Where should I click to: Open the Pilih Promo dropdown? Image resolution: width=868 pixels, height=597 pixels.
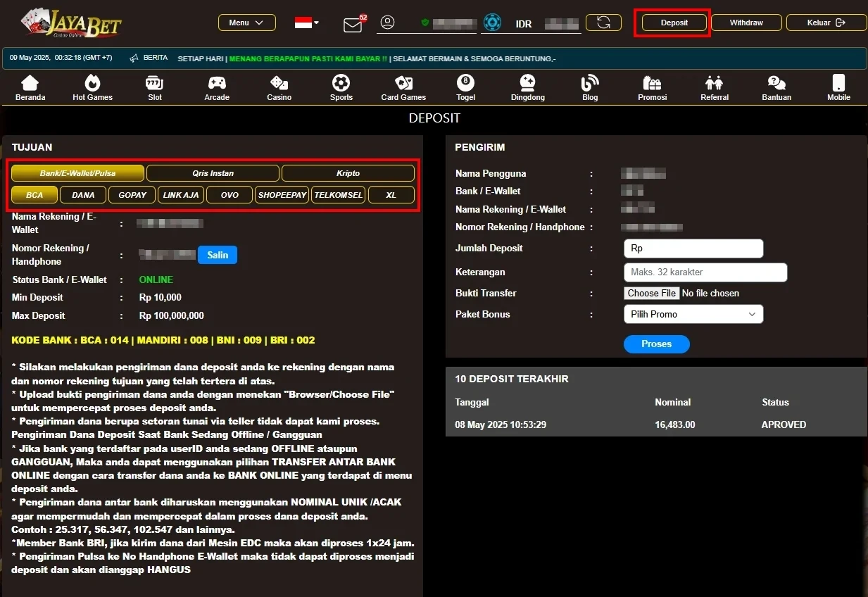pyautogui.click(x=693, y=314)
